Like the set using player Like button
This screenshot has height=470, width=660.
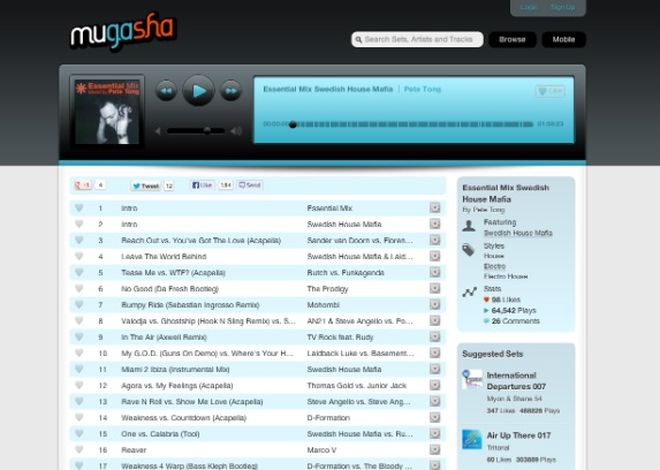point(550,91)
